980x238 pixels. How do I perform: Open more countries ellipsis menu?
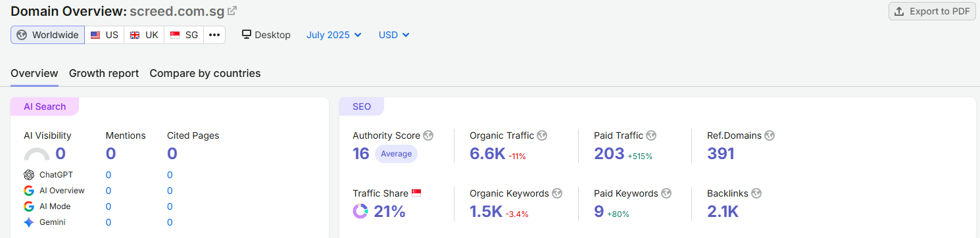214,35
